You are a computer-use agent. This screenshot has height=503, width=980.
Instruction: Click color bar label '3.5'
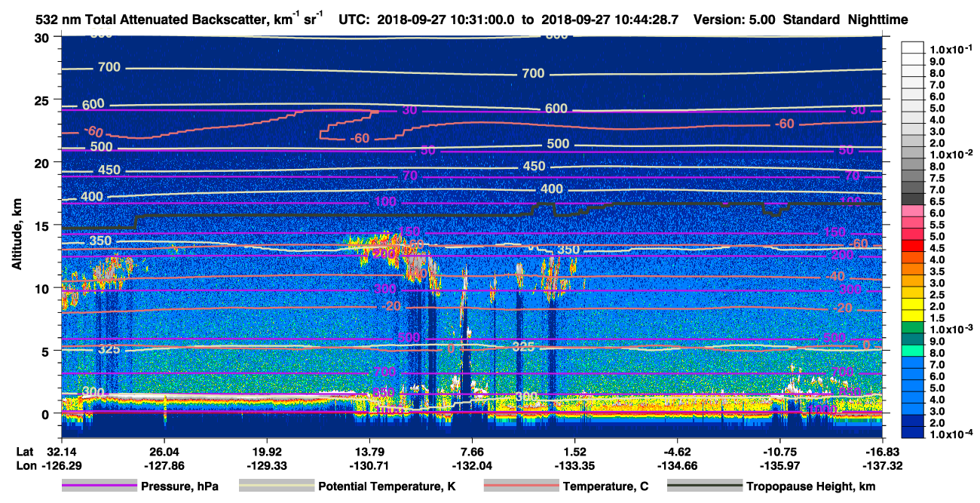pos(937,271)
